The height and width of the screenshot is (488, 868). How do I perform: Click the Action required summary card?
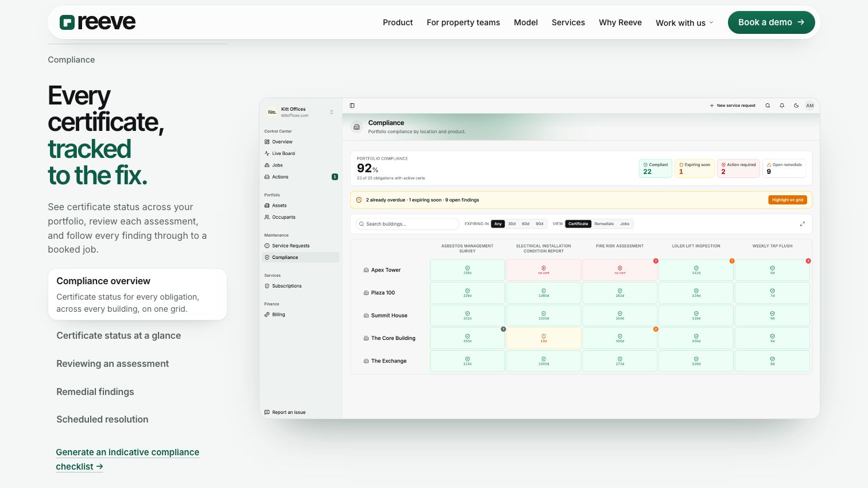coord(738,168)
